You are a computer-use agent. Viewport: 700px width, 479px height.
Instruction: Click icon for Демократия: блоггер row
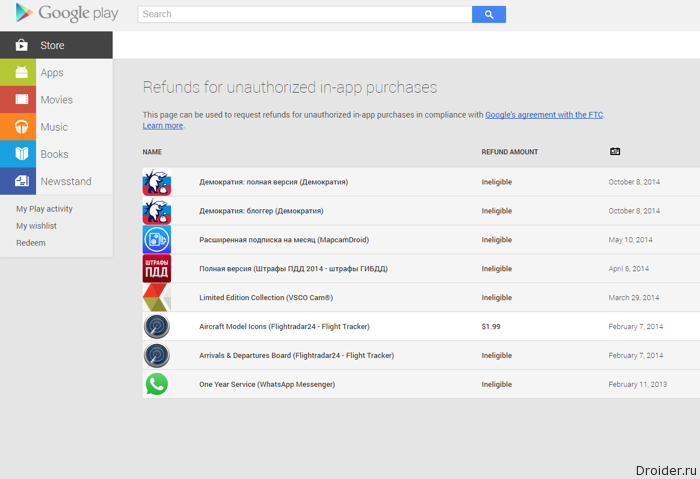[x=157, y=211]
